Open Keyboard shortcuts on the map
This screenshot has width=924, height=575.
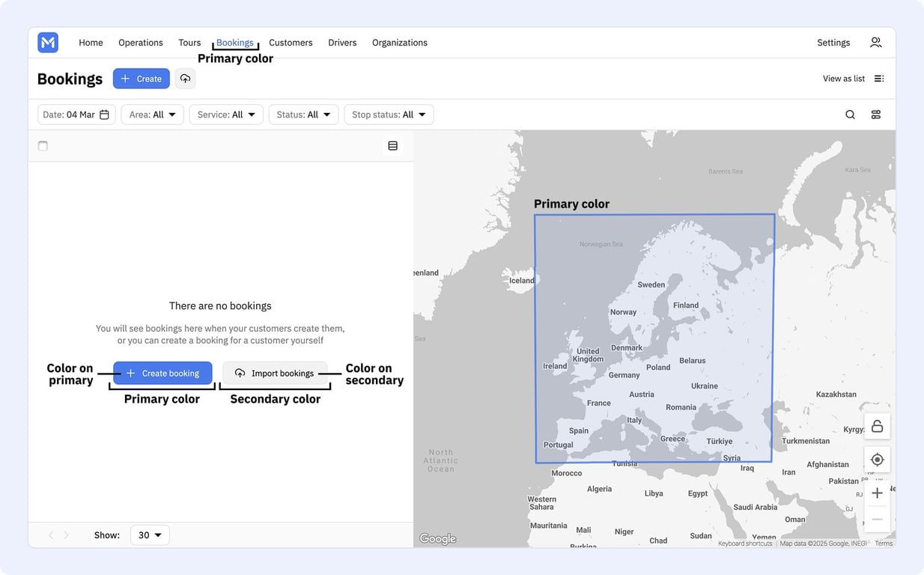pyautogui.click(x=745, y=544)
